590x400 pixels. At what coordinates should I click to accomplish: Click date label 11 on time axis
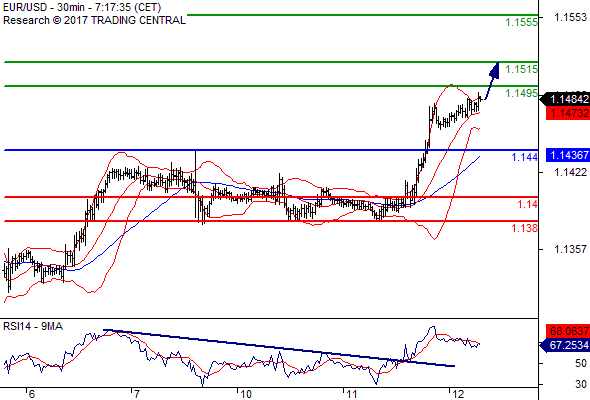[x=351, y=394]
